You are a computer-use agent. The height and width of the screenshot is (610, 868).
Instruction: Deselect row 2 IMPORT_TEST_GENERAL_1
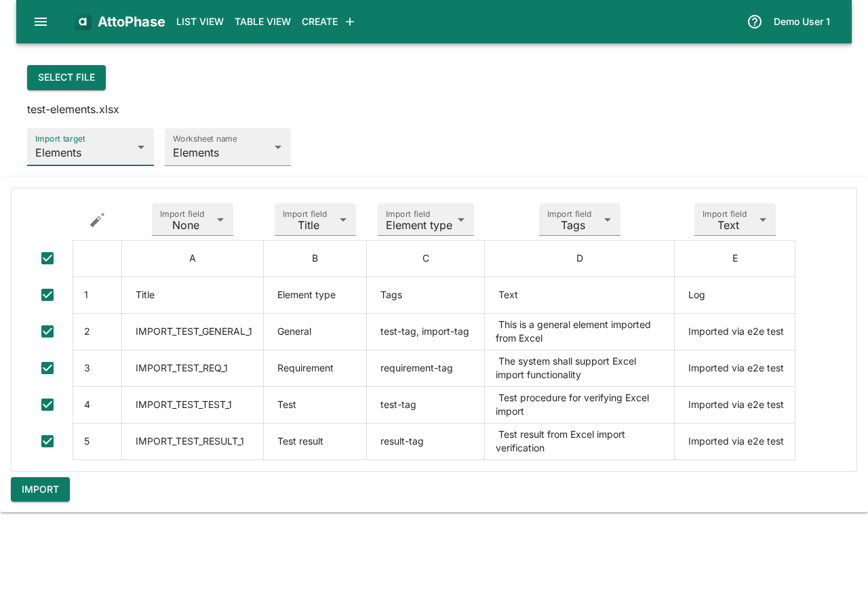pyautogui.click(x=47, y=331)
